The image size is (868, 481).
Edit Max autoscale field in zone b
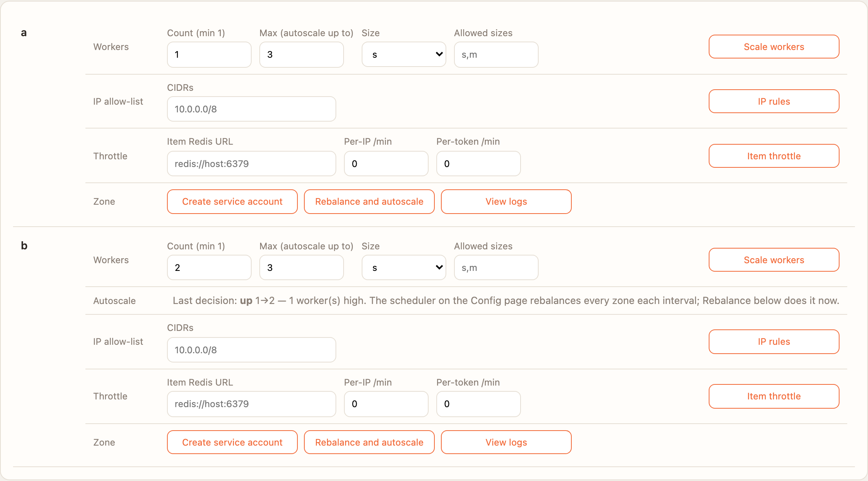pos(302,267)
